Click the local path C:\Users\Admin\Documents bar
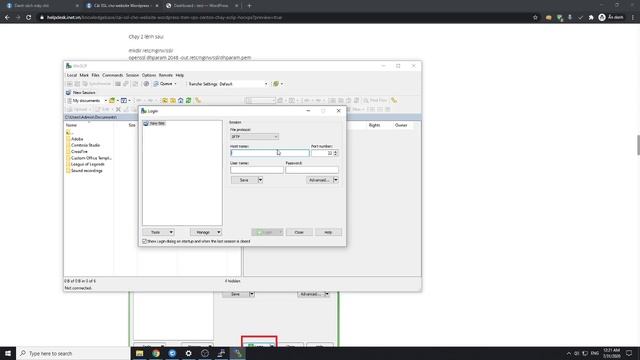This screenshot has height=360, width=640. [153, 118]
